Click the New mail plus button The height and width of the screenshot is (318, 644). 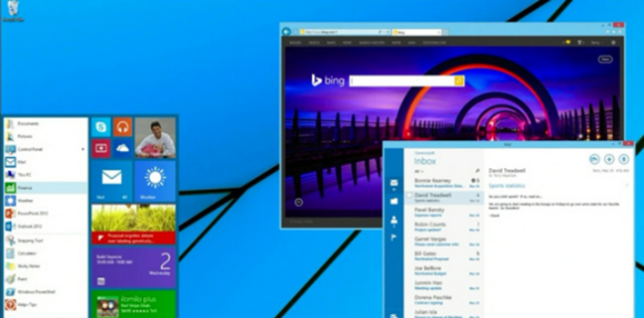[x=609, y=159]
